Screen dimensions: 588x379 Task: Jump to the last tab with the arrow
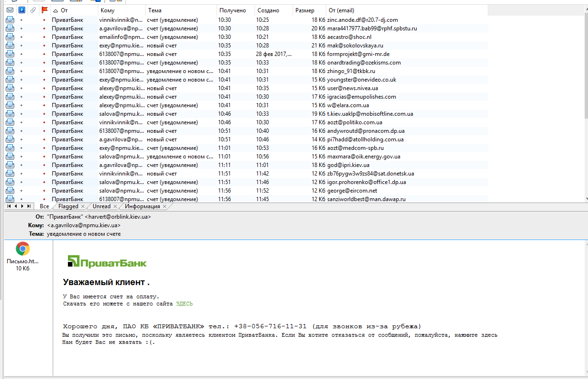tap(29, 206)
